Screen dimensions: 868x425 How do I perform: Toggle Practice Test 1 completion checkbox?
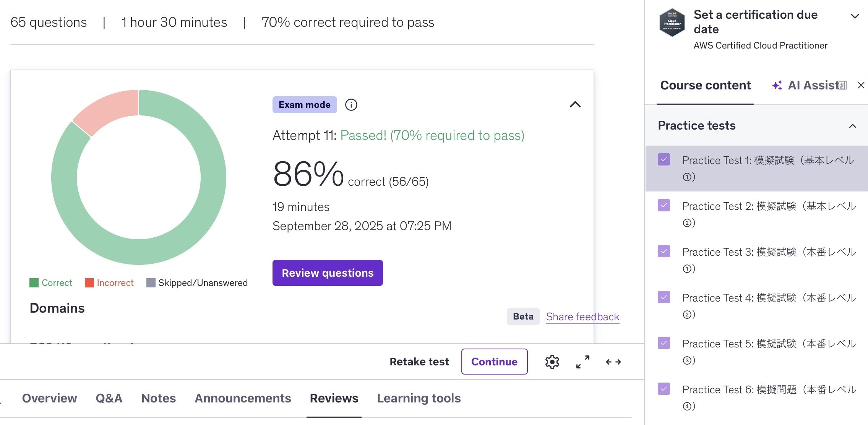664,159
